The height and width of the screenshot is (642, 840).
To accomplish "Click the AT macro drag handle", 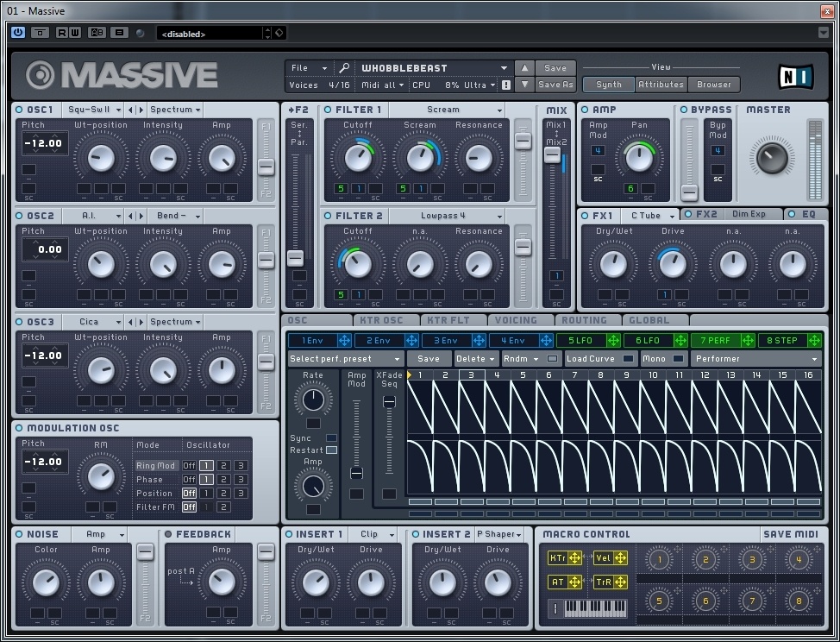I will coord(575,582).
